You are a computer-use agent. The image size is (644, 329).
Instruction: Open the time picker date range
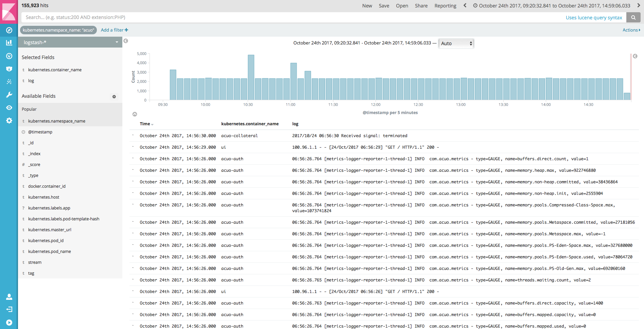tap(552, 6)
